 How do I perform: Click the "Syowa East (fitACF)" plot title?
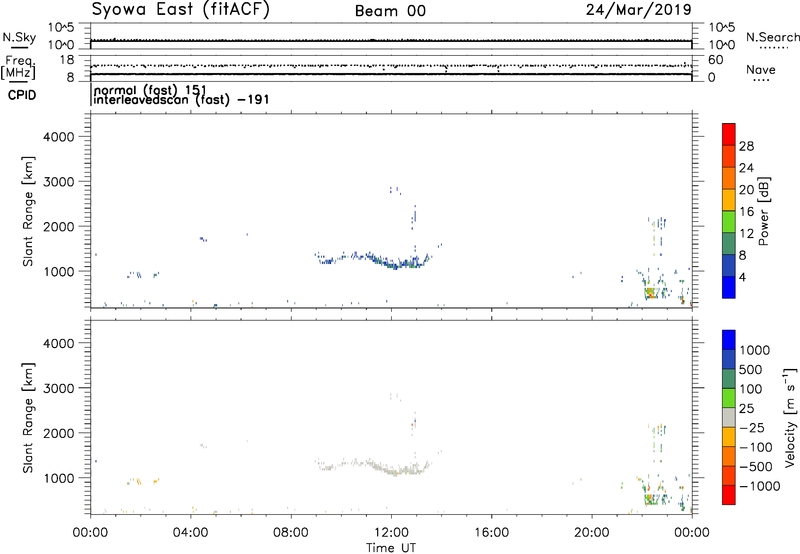[181, 10]
